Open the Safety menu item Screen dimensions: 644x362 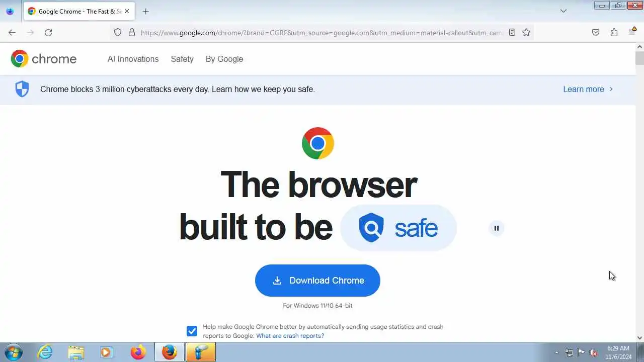(182, 59)
